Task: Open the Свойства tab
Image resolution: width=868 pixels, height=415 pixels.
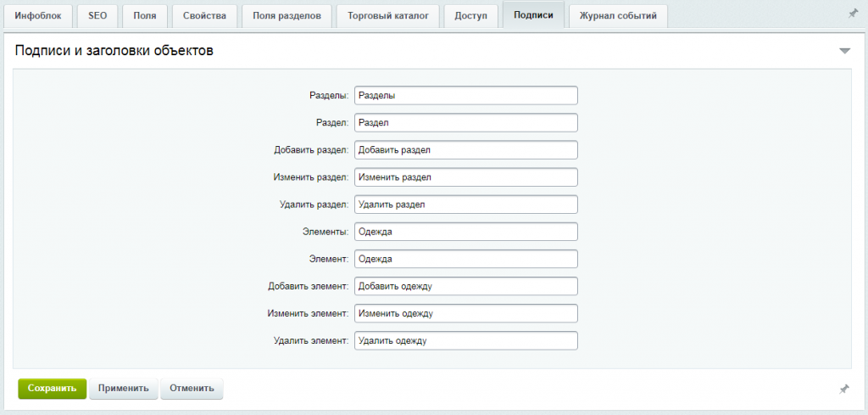Action: click(x=204, y=15)
